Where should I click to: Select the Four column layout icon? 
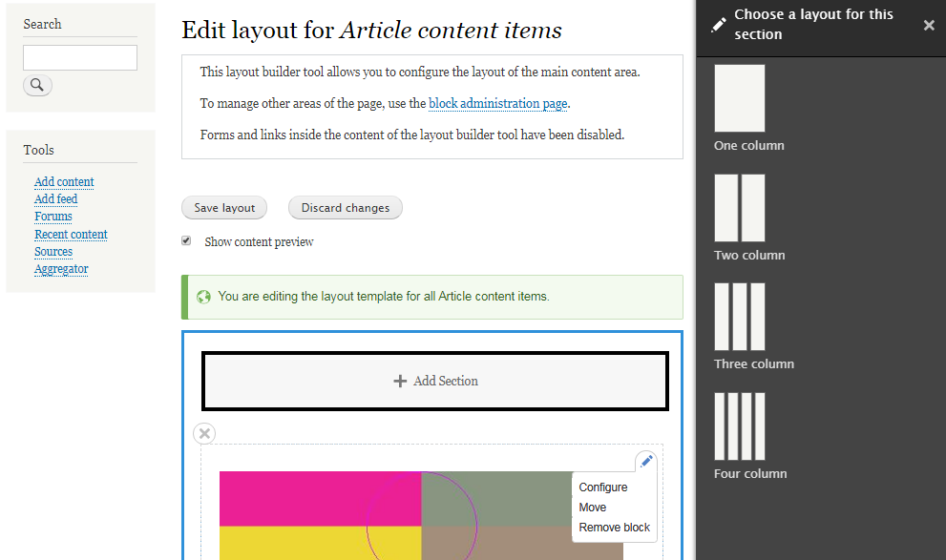(x=740, y=426)
